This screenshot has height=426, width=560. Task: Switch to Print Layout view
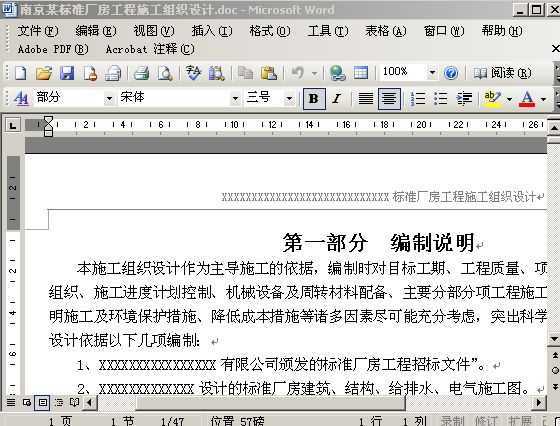pos(42,403)
